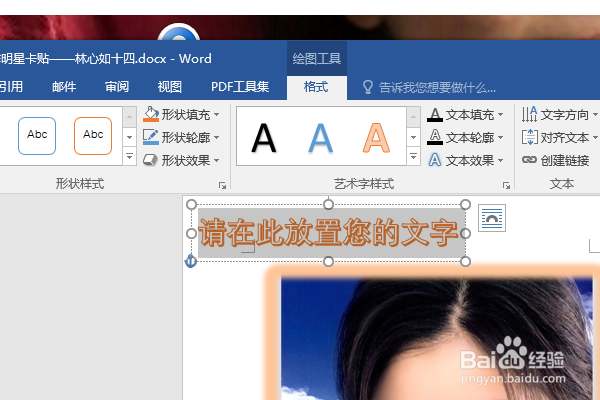Click the 创建链接 create link icon

[530, 160]
